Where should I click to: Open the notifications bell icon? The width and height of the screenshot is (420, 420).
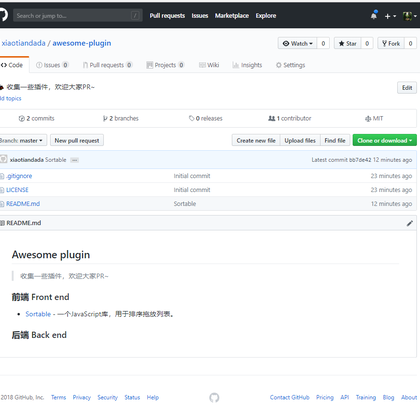(374, 15)
